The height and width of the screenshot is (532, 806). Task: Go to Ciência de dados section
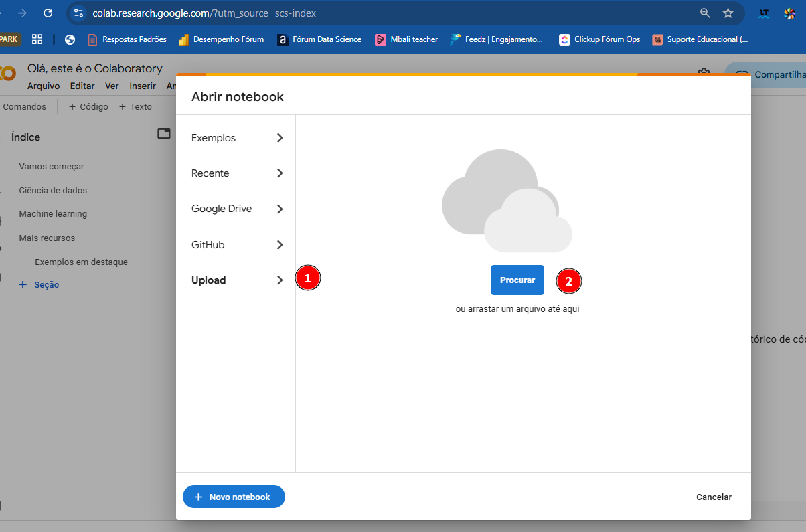point(53,190)
